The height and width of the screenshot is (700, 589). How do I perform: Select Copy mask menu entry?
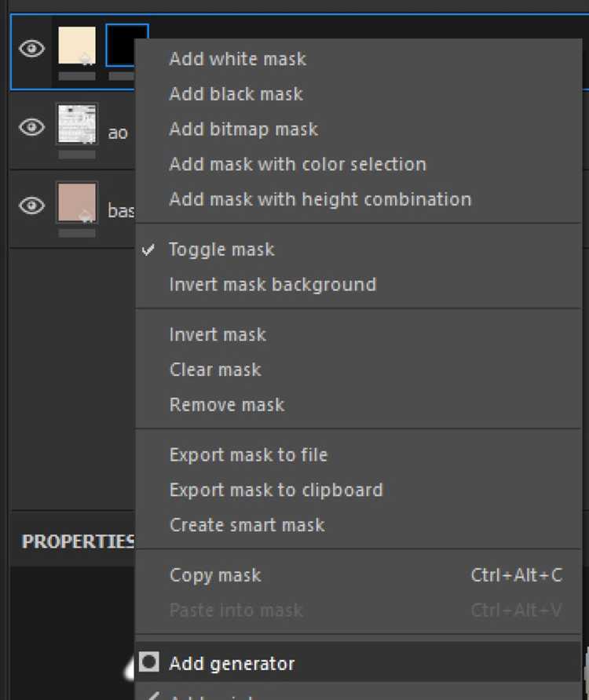(x=215, y=575)
